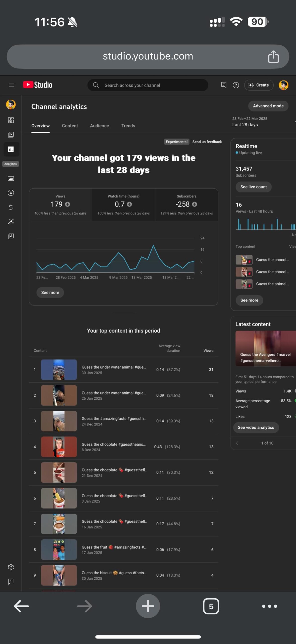
Task: Switch to the Audience tab
Action: pos(100,126)
